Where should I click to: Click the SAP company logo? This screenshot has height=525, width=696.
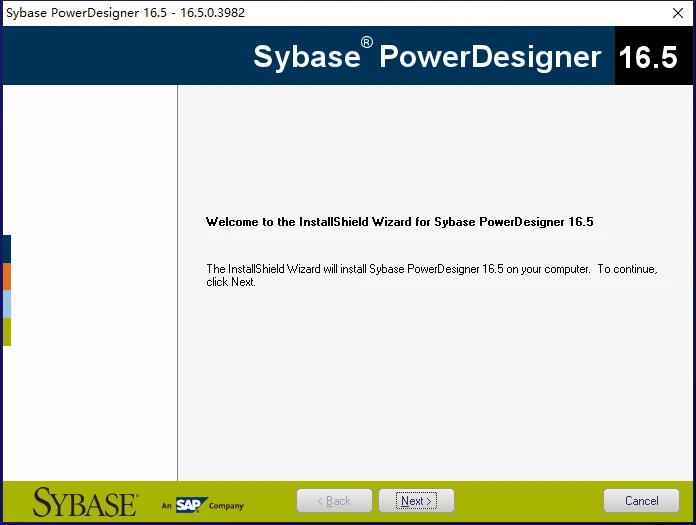point(191,505)
